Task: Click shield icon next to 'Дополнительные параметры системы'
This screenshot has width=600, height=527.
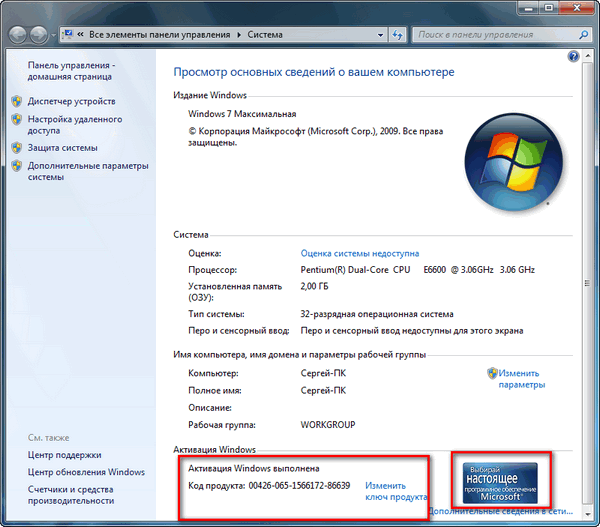Action: [16, 166]
